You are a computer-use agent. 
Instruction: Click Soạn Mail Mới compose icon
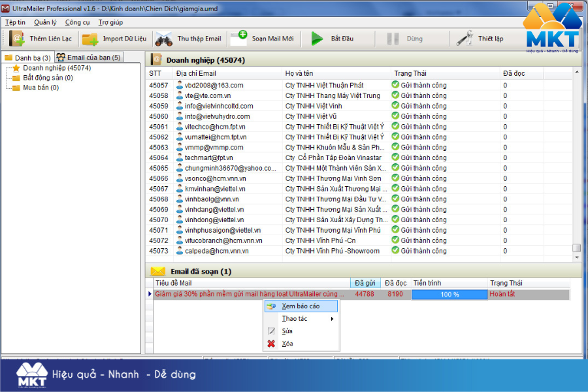(239, 38)
